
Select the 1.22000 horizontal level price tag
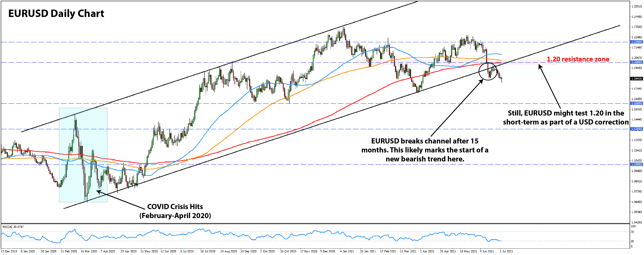636,42
